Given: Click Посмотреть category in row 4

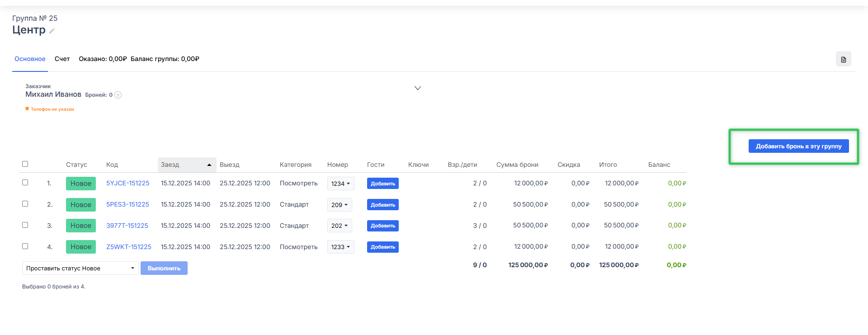Looking at the screenshot, I should 298,247.
